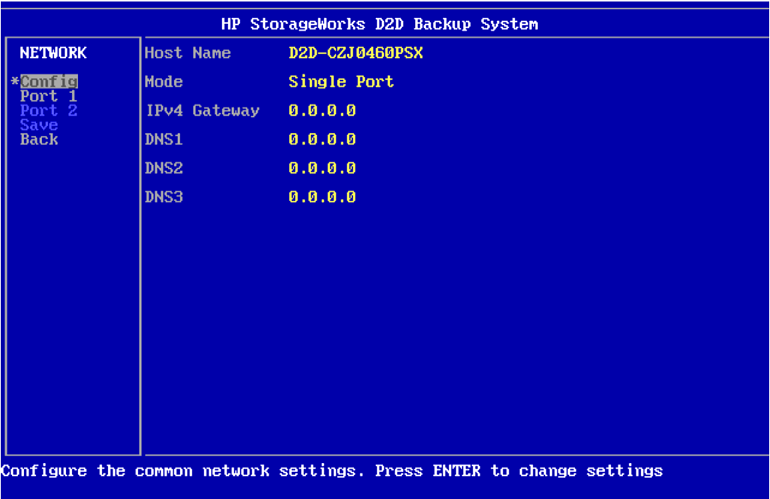
Task: Click the Host Name label
Action: 188,53
